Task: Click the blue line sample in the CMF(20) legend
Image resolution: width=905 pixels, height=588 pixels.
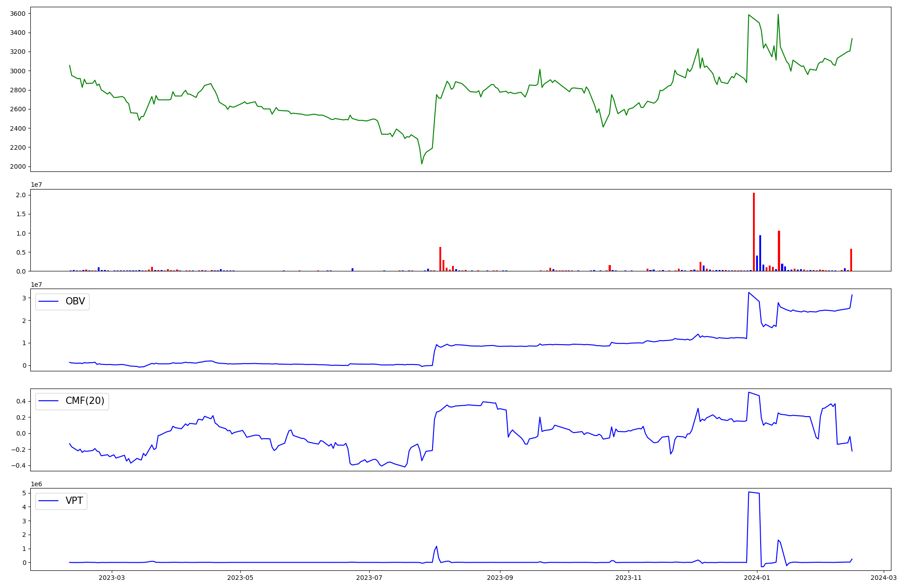Action: (49, 402)
